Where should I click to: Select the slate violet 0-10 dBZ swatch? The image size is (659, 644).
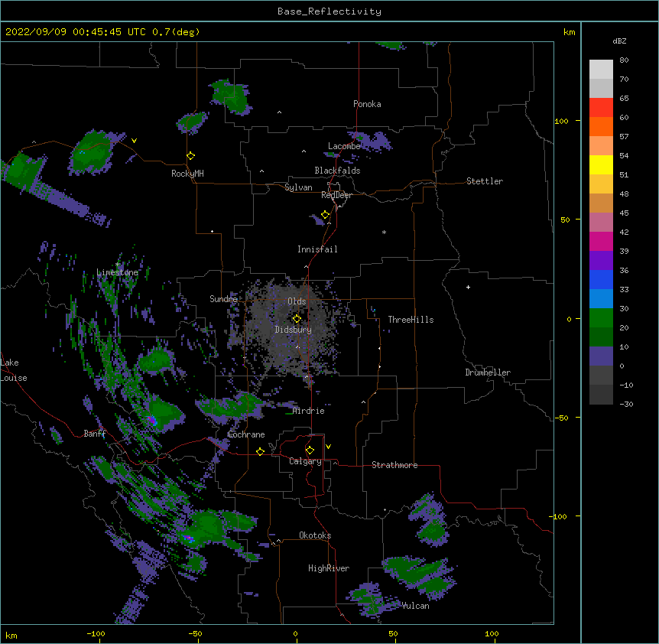pos(601,356)
